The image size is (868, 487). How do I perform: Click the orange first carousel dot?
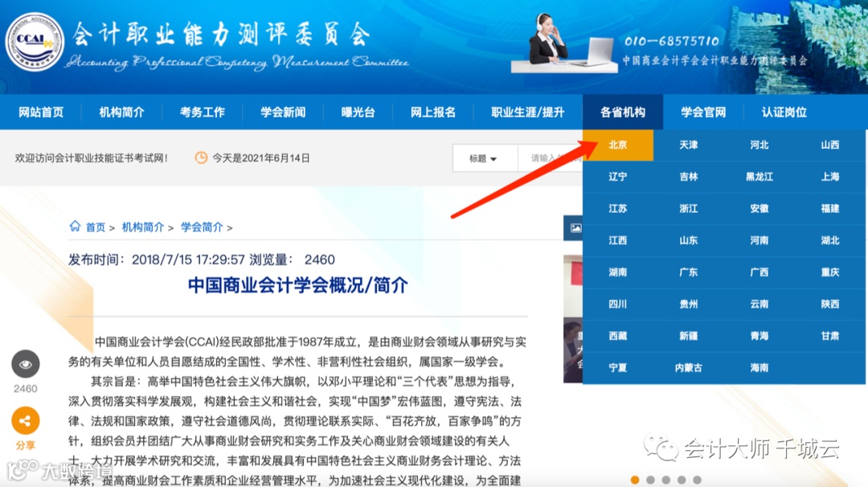click(635, 480)
